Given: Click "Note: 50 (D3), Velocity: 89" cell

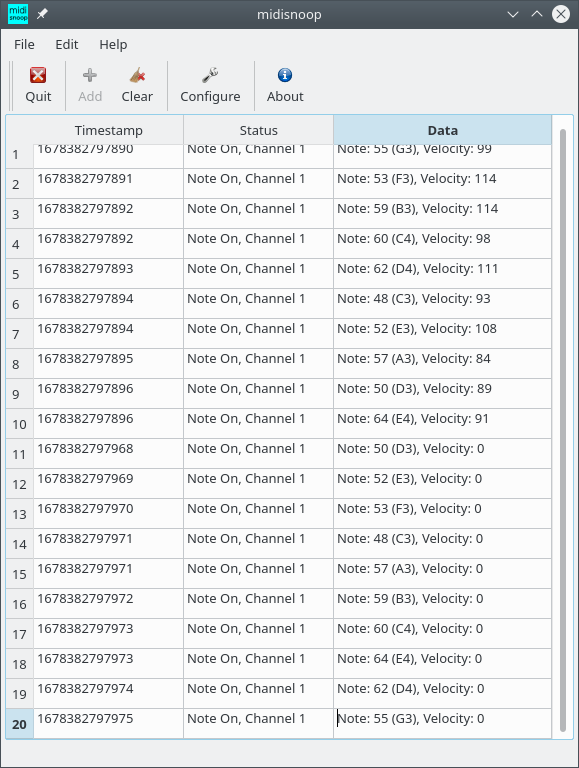Looking at the screenshot, I should click(x=442, y=394).
